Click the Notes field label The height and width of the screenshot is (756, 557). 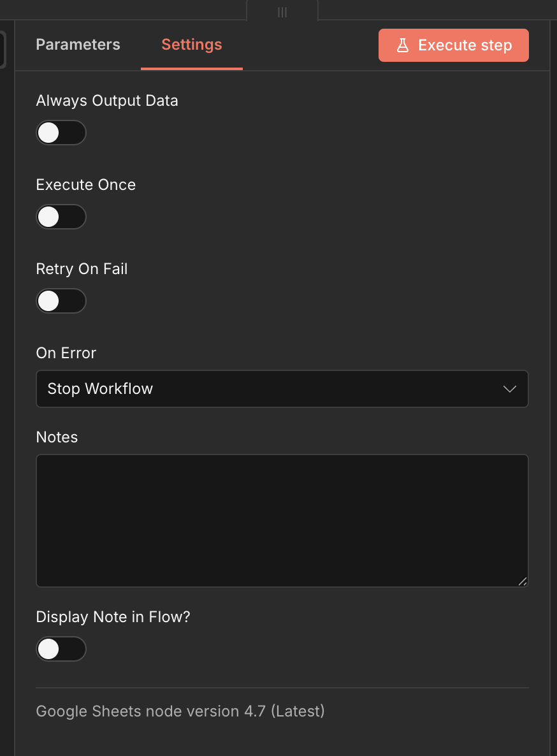point(57,437)
